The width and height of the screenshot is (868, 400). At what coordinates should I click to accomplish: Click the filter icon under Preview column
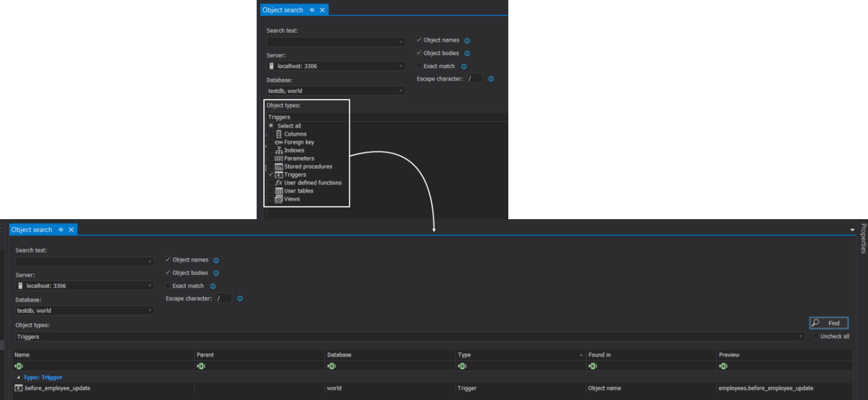[x=723, y=366]
